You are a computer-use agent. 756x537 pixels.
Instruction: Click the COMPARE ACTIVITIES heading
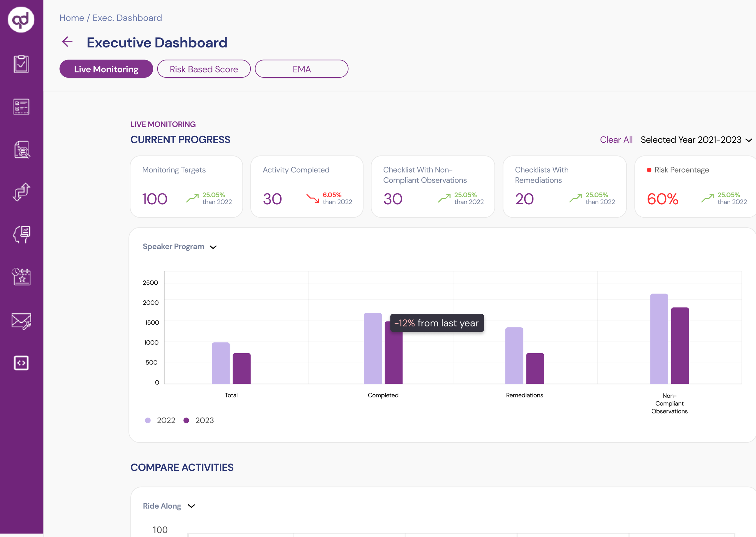pos(182,467)
